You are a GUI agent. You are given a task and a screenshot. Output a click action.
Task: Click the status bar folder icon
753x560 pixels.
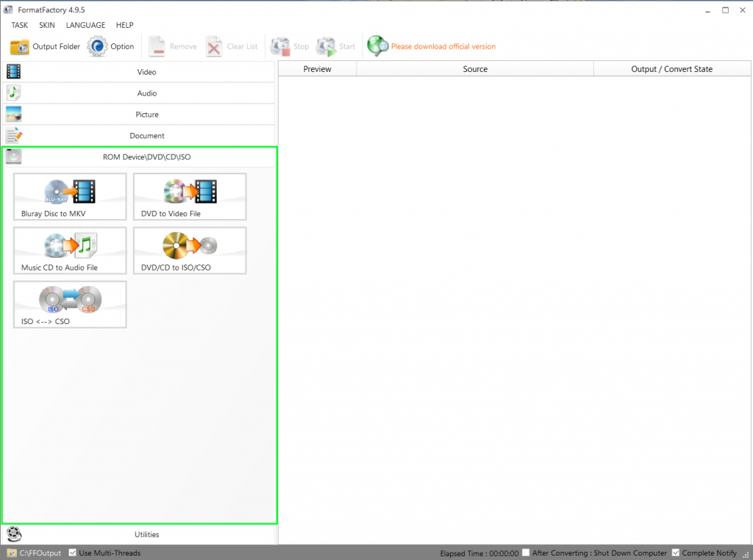pyautogui.click(x=12, y=553)
